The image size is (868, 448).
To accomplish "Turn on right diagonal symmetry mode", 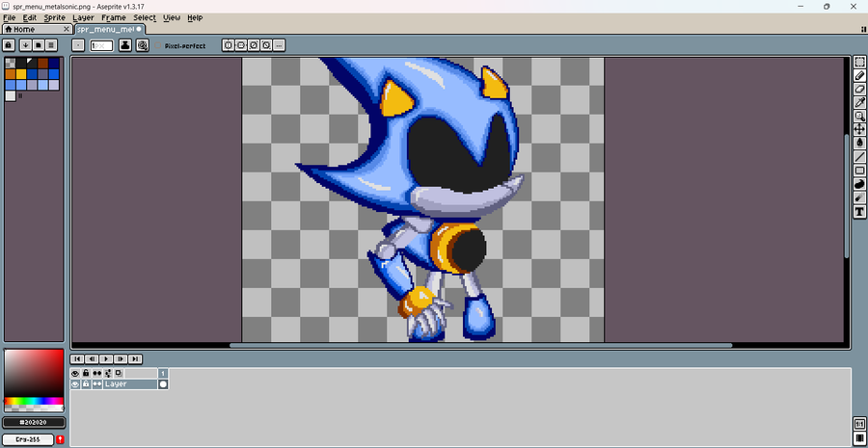I will point(254,45).
